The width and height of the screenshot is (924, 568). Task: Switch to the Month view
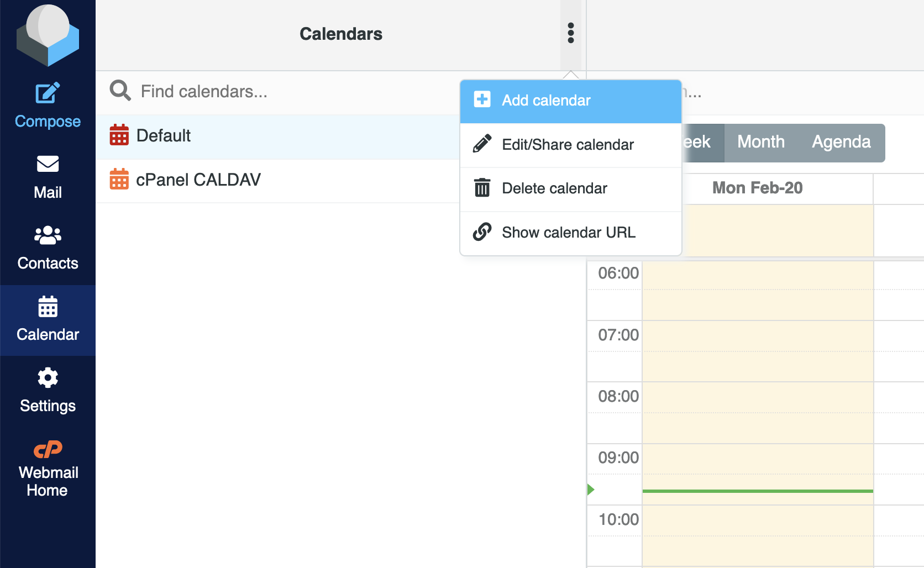pos(760,142)
